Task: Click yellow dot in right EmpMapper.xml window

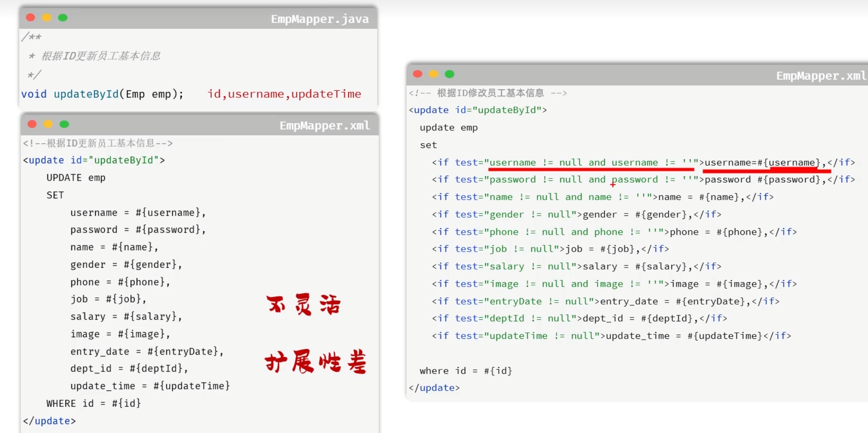Action: (x=433, y=74)
